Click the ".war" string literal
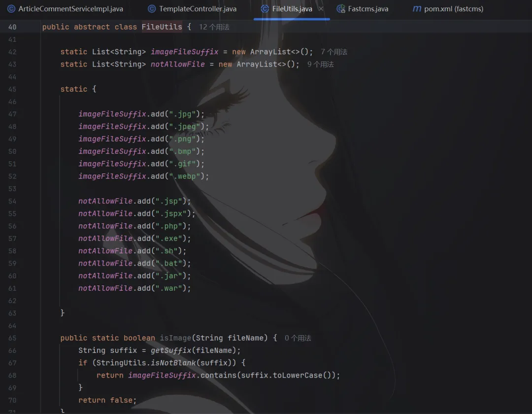Viewport: 532px width, 414px height. click(x=168, y=288)
